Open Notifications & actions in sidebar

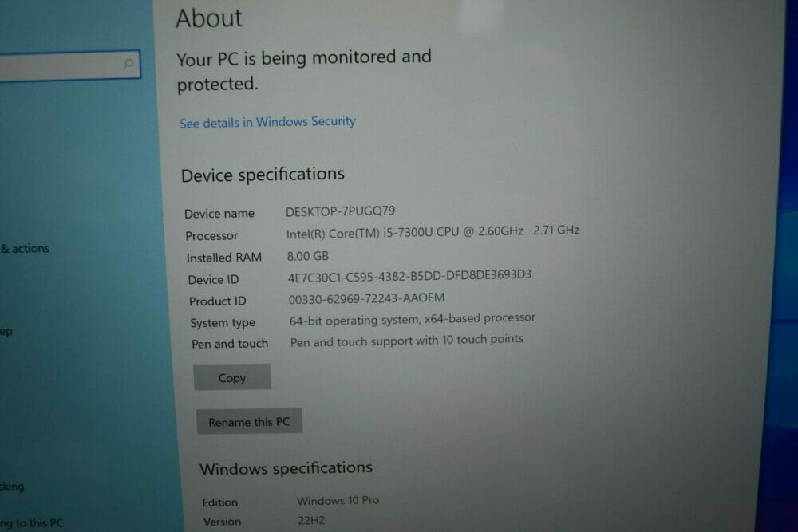(25, 248)
